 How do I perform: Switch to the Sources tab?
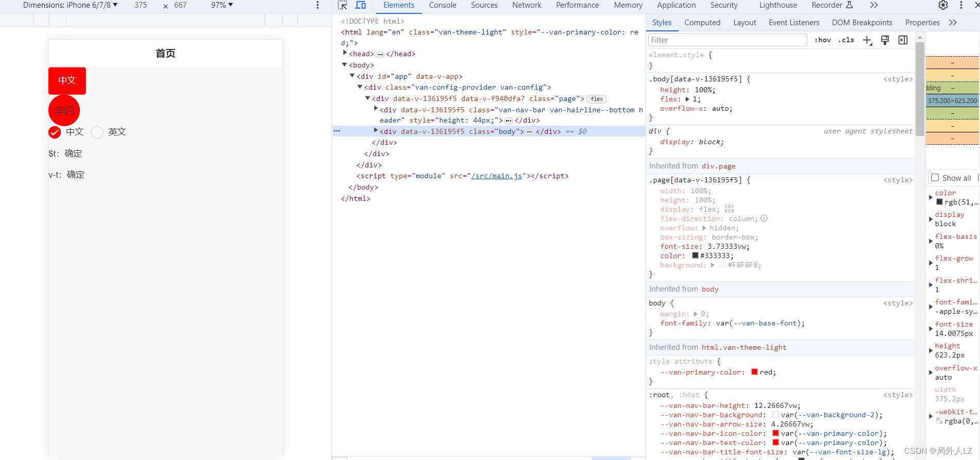coord(484,5)
